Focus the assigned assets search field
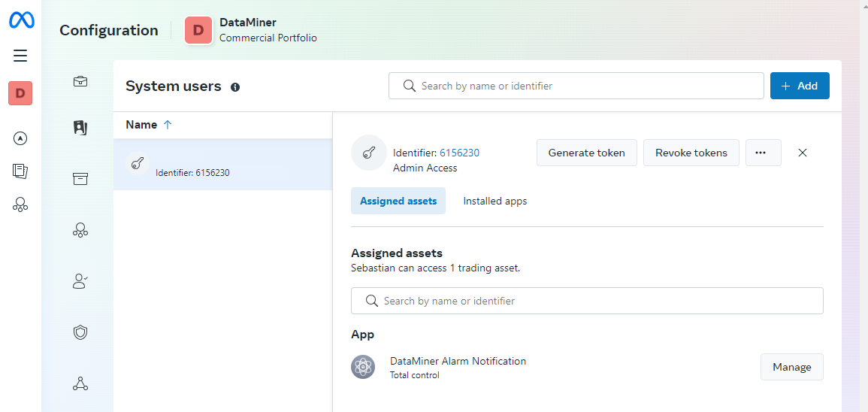The image size is (868, 412). click(x=588, y=301)
